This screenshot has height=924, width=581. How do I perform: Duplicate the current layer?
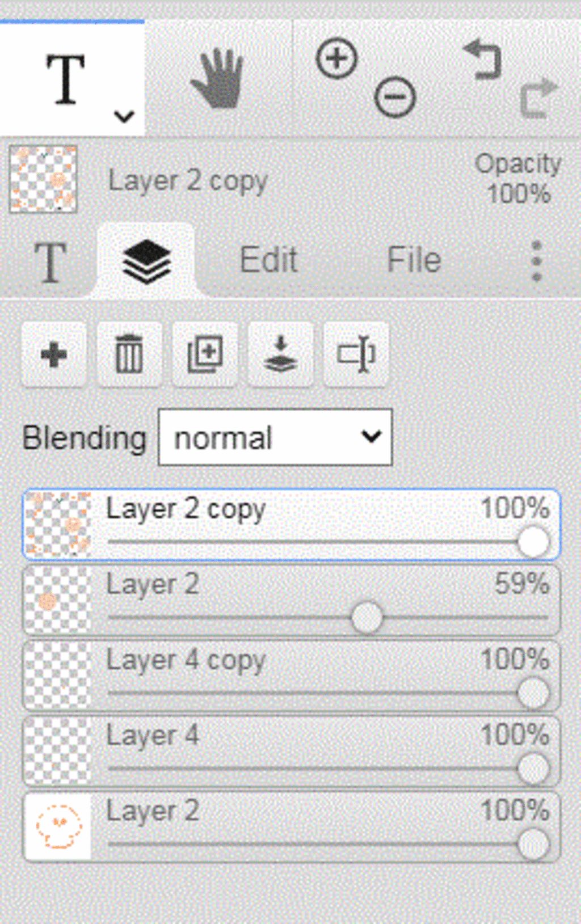click(205, 355)
